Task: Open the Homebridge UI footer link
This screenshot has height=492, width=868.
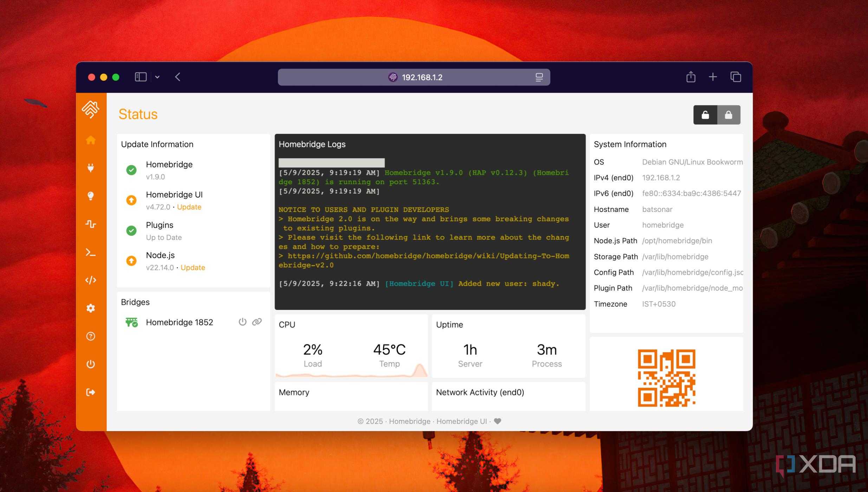Action: pos(461,421)
